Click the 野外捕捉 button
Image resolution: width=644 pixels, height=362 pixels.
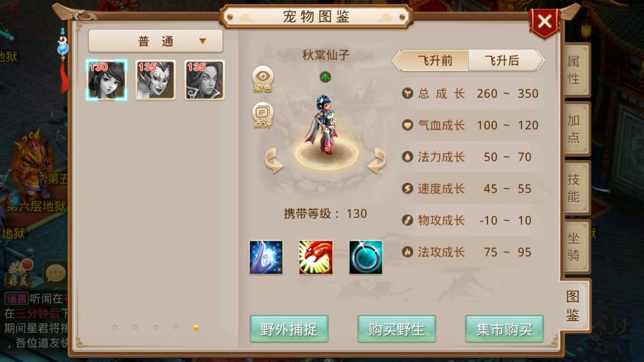point(289,329)
